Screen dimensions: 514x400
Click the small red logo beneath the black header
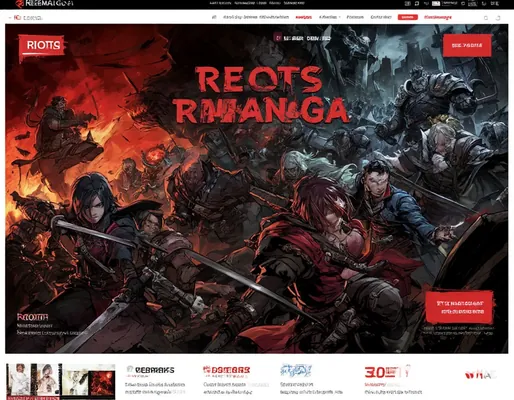pos(17,18)
